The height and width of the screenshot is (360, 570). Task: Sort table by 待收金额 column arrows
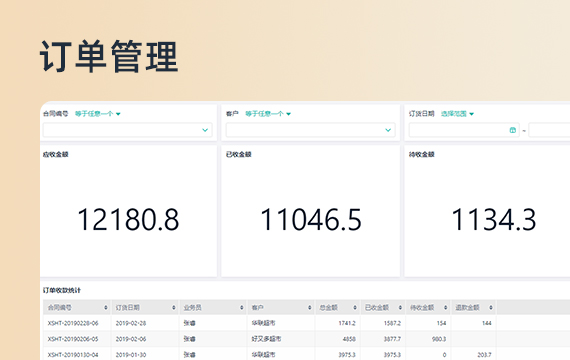pyautogui.click(x=446, y=308)
